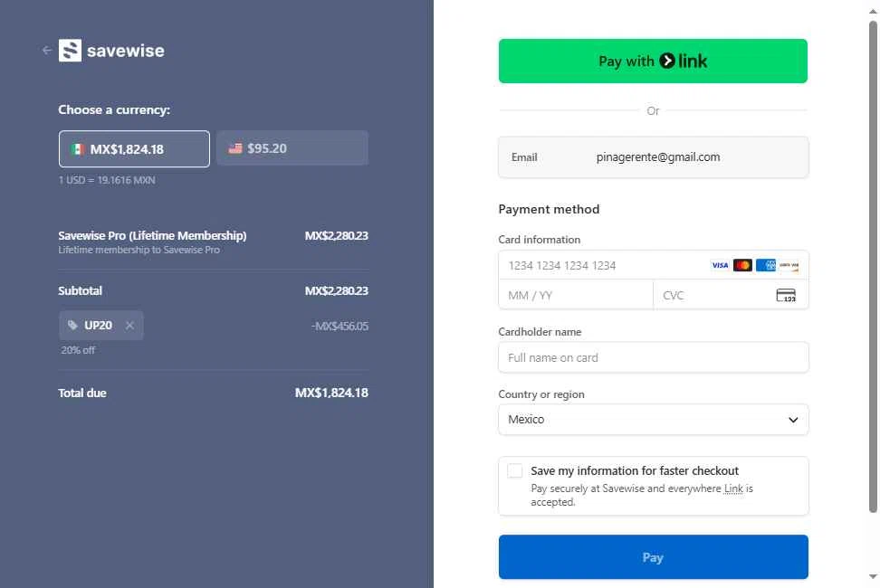The width and height of the screenshot is (880, 588).
Task: Click the UP20 coupon tag icon
Action: point(72,325)
